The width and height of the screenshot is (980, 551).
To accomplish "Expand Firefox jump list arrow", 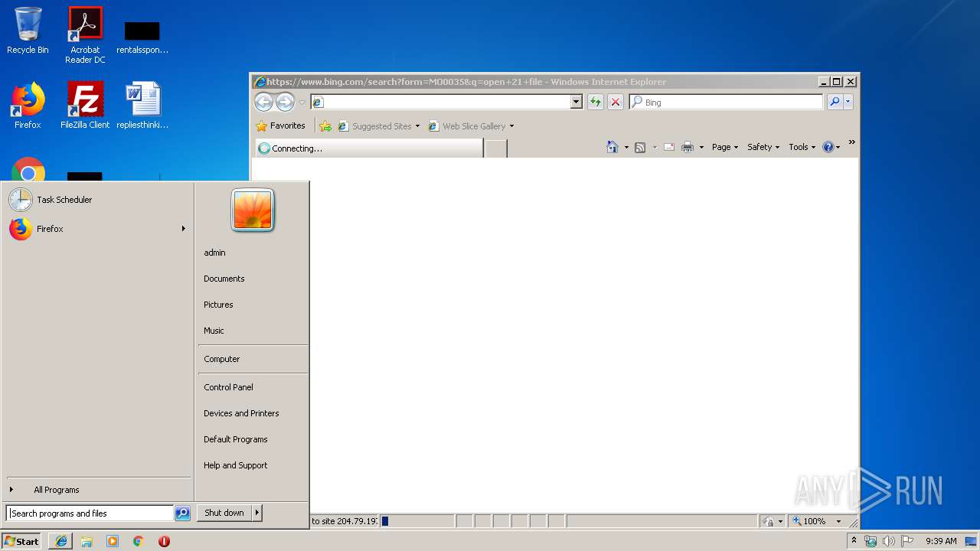I will tap(184, 229).
